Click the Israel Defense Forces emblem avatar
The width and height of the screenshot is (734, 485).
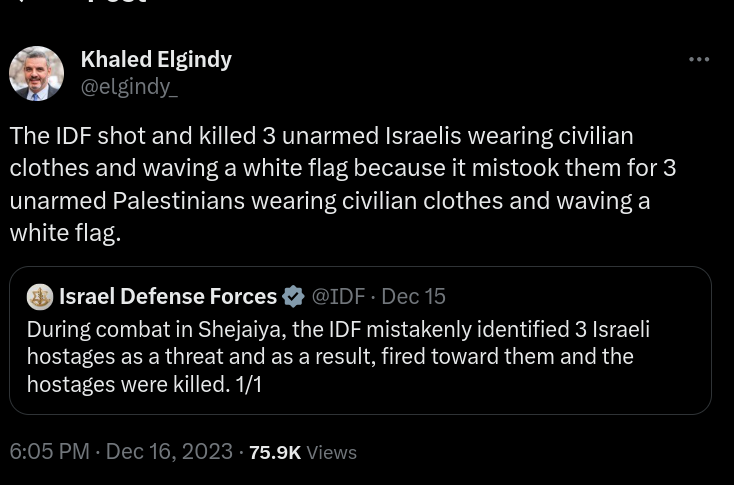point(40,297)
